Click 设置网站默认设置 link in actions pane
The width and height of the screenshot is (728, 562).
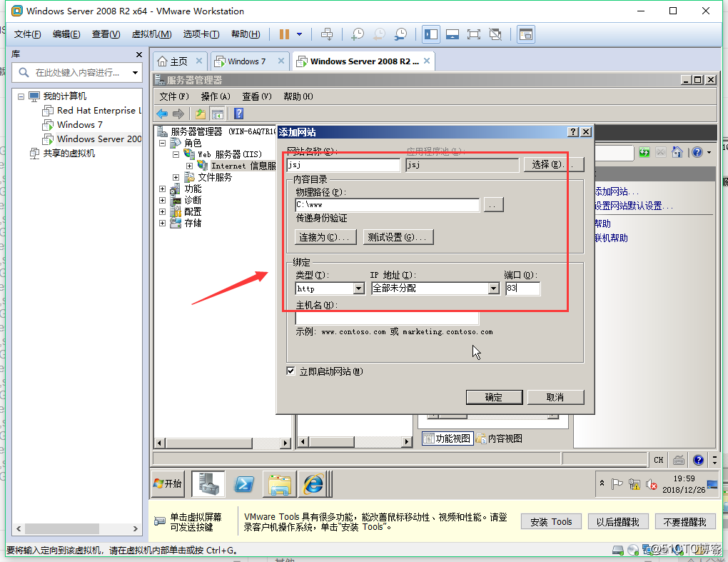[633, 206]
